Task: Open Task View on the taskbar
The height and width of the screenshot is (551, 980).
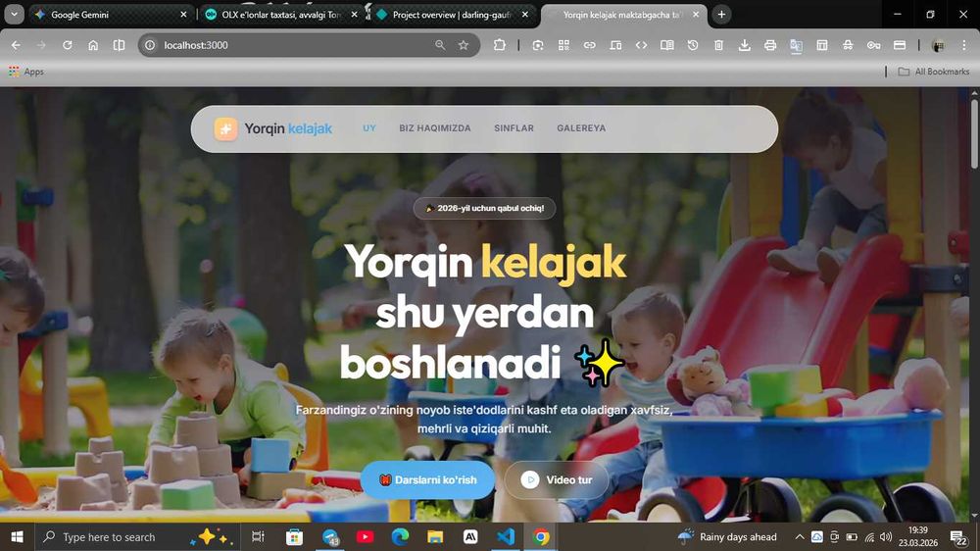Action: tap(258, 536)
